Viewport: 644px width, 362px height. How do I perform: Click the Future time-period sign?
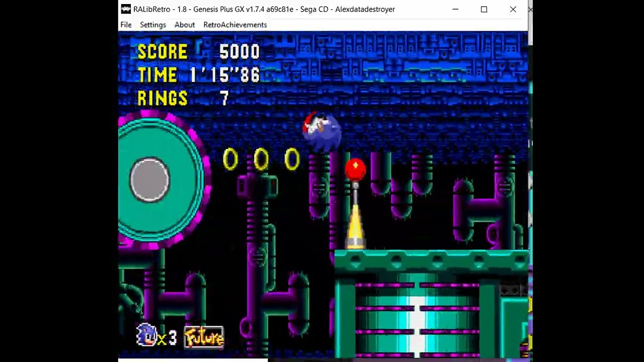tap(204, 337)
